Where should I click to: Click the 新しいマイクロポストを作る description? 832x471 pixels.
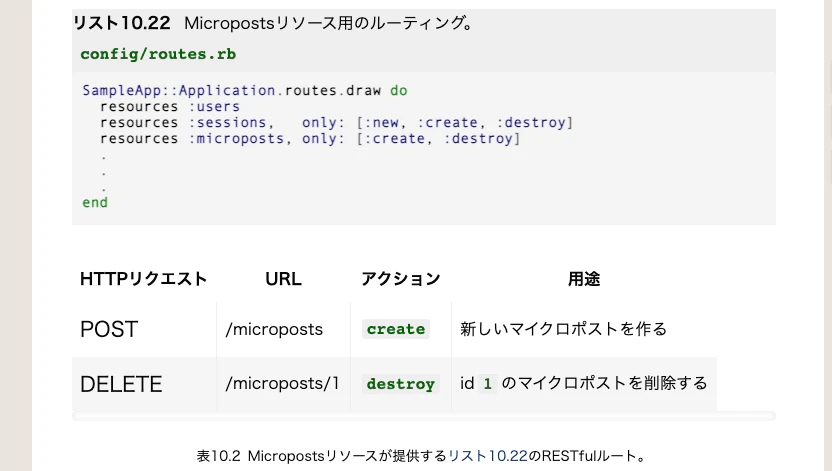tap(564, 329)
